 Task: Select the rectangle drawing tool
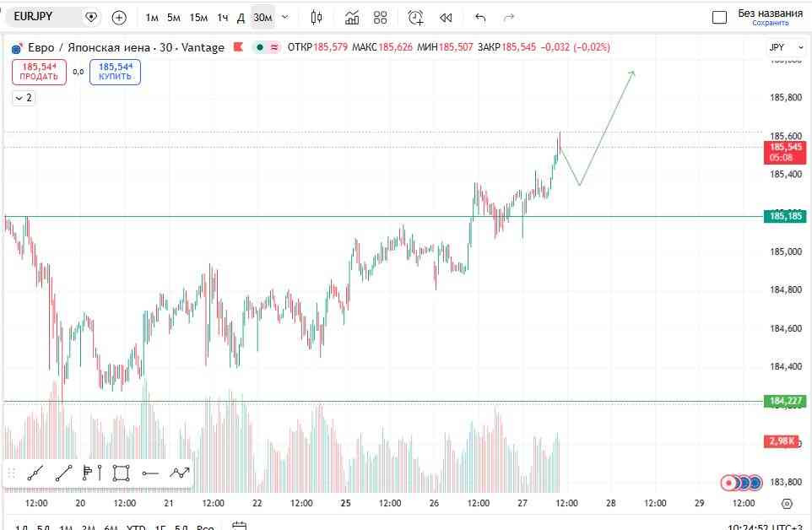121,473
